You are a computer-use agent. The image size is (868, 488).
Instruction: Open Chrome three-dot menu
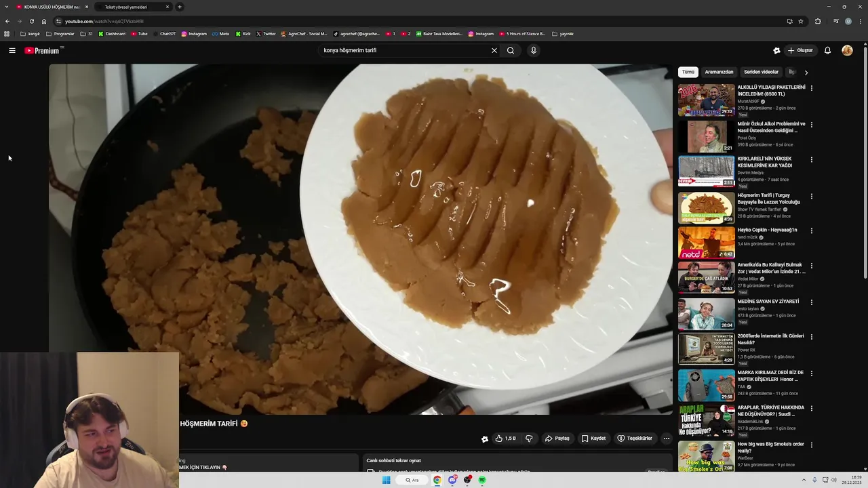pyautogui.click(x=861, y=21)
